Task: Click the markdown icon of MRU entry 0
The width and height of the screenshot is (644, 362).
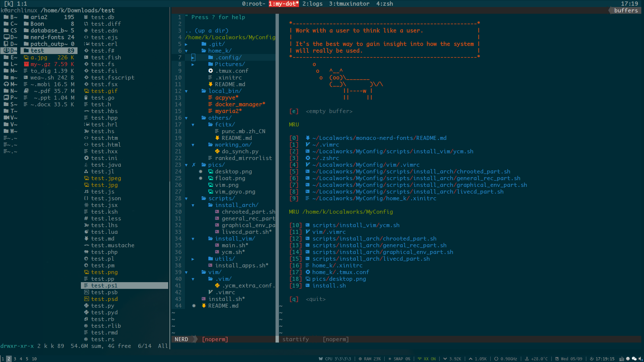Action: point(307,138)
